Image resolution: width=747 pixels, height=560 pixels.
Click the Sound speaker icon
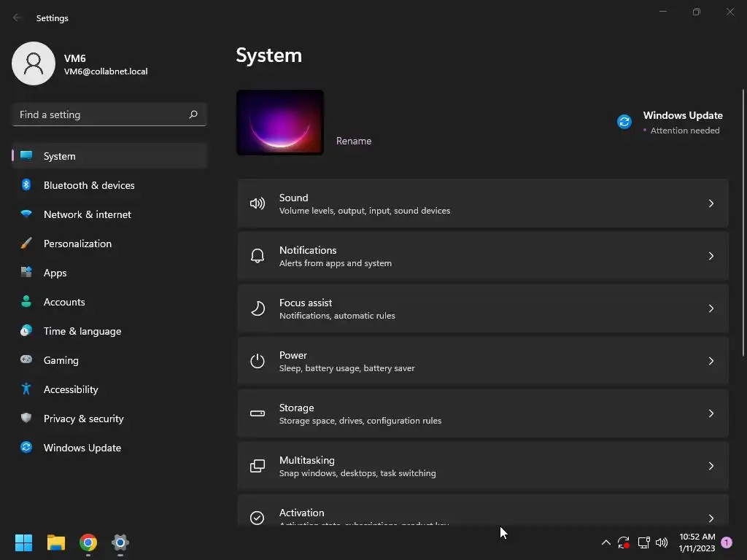[258, 204]
